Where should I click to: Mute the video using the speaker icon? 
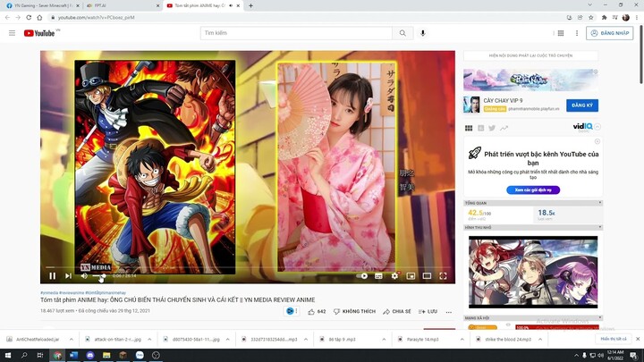(x=84, y=276)
